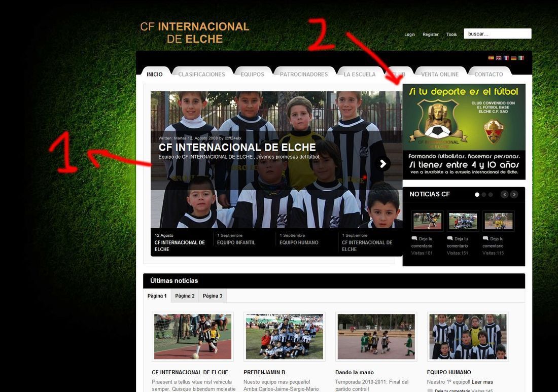Click comment bubble icon above Visitas:161
Image resolution: width=558 pixels, height=392 pixels.
414,238
